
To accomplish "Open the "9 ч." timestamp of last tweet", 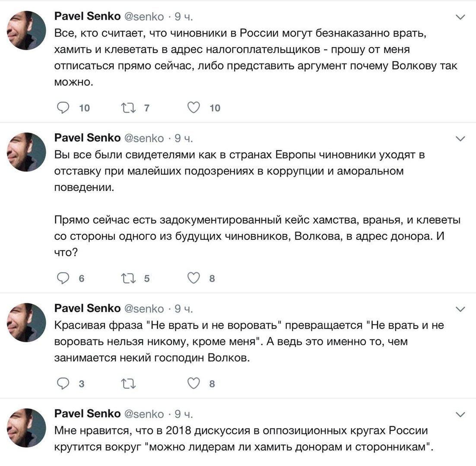I will (184, 414).
